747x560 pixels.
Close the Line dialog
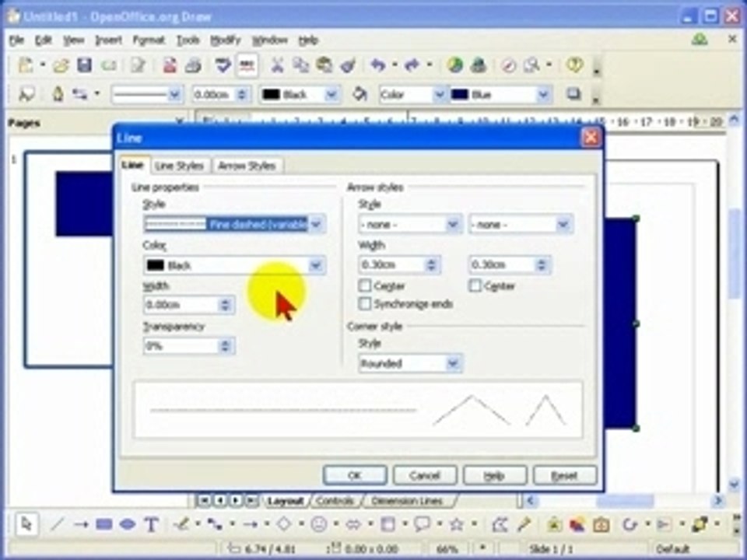tap(591, 138)
